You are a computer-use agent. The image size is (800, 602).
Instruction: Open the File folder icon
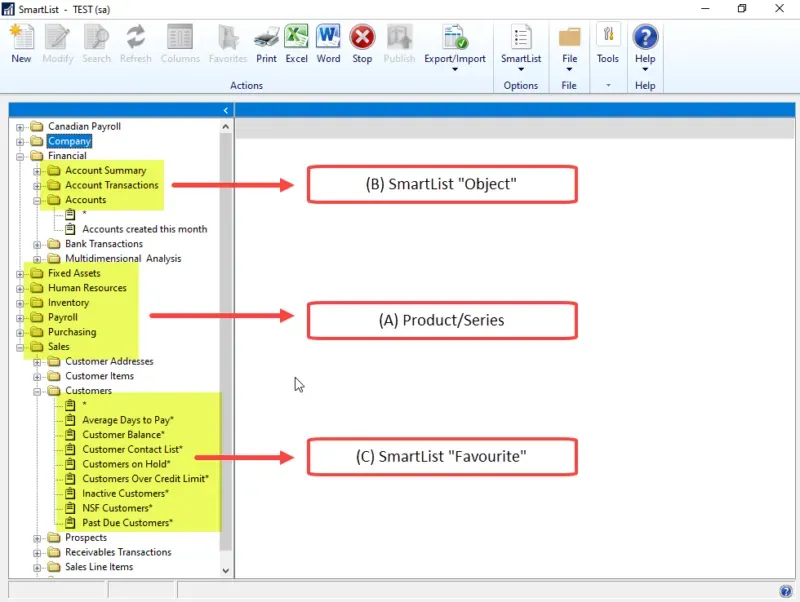[x=569, y=37]
